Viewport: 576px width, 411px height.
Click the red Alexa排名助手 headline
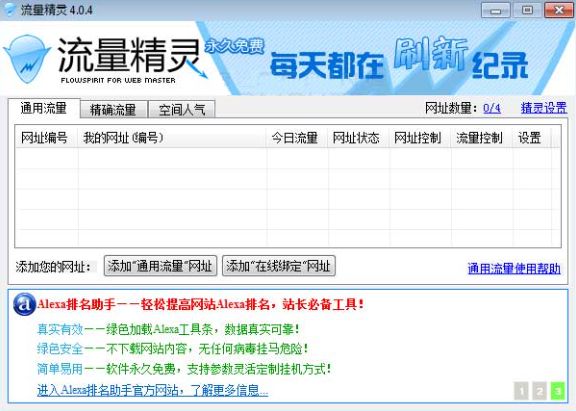click(201, 304)
